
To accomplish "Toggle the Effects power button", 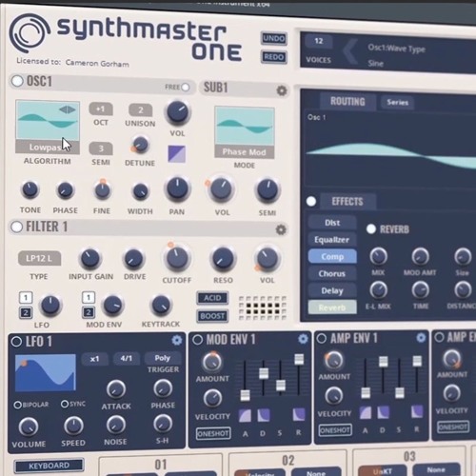I will click(311, 201).
